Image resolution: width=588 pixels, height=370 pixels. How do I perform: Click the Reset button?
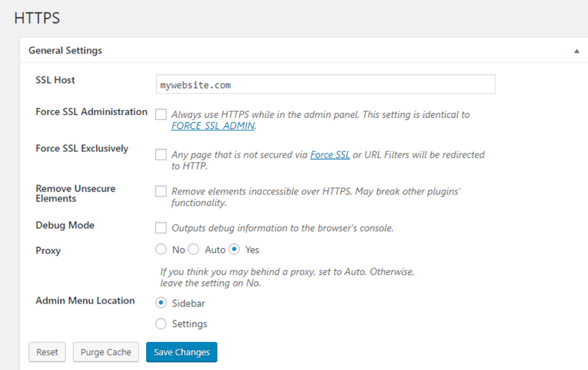coord(47,352)
